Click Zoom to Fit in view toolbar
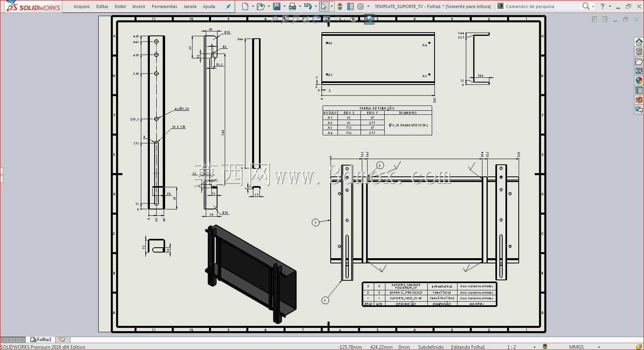The width and height of the screenshot is (644, 350). (x=275, y=19)
